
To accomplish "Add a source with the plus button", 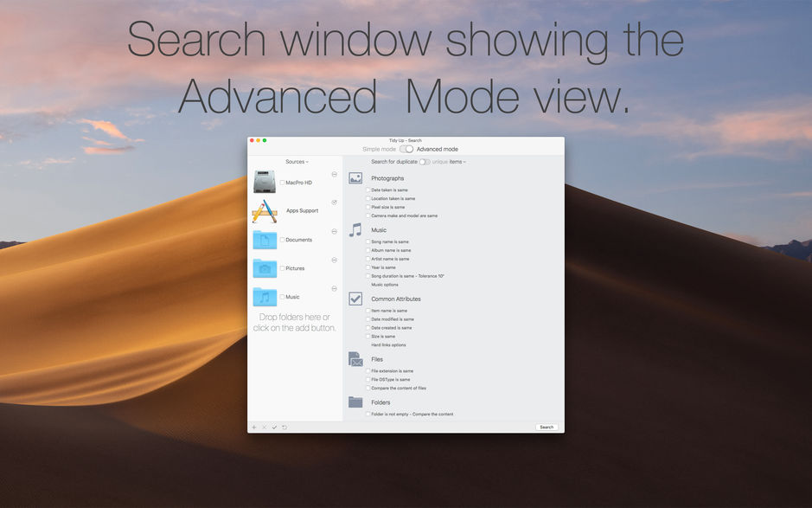I will [253, 428].
